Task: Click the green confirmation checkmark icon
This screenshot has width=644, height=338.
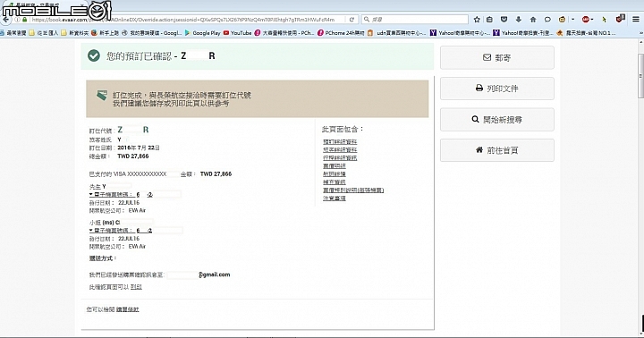Action: pos(94,55)
